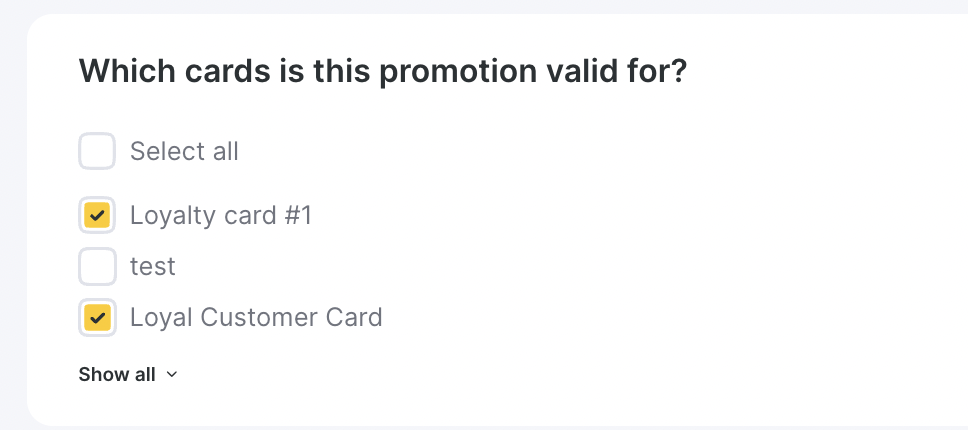968x430 pixels.
Task: Click the "test" card label text
Action: pos(152,266)
